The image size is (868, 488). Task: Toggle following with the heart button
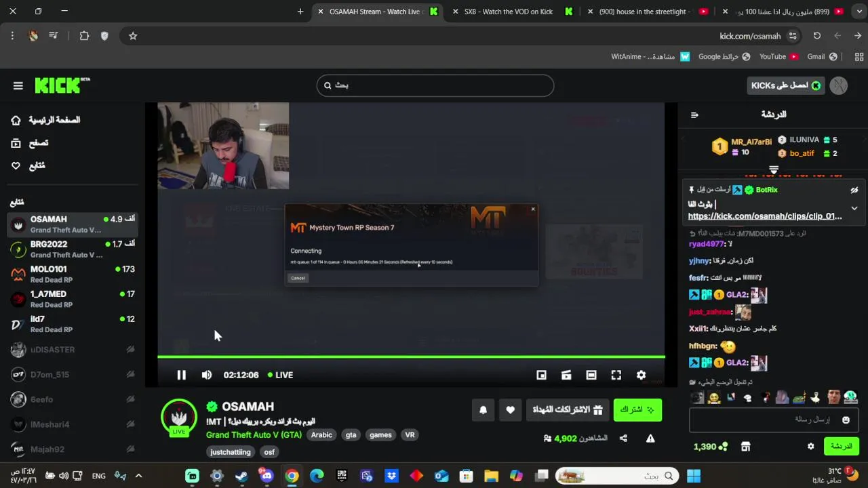(x=510, y=409)
